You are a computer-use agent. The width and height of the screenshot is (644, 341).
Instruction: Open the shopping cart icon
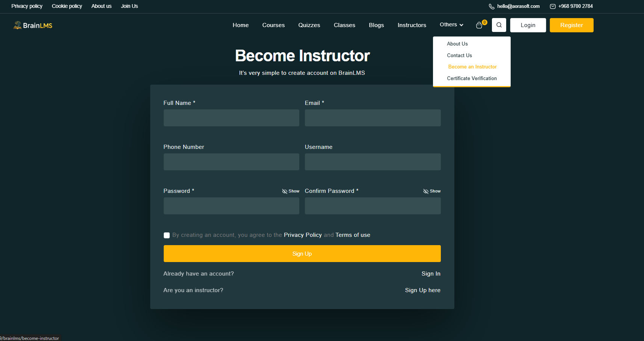pyautogui.click(x=479, y=25)
